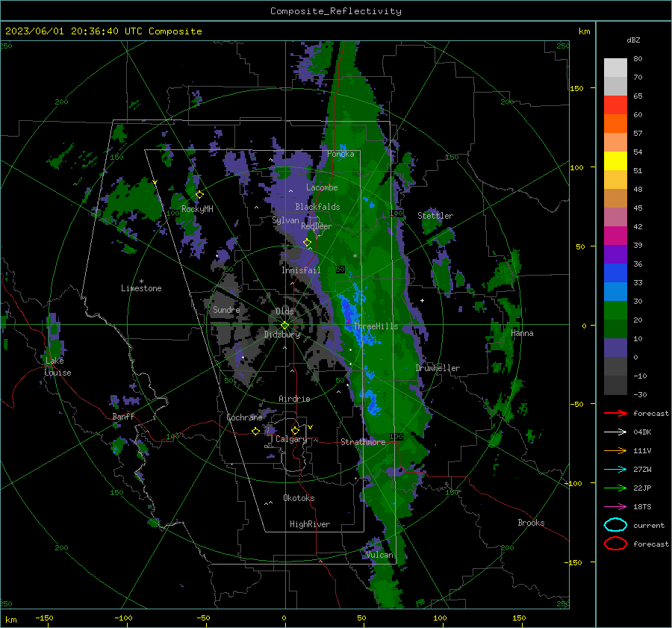The width and height of the screenshot is (672, 628).
Task: Select the 54 dBZ yellow swatch
Action: (615, 161)
